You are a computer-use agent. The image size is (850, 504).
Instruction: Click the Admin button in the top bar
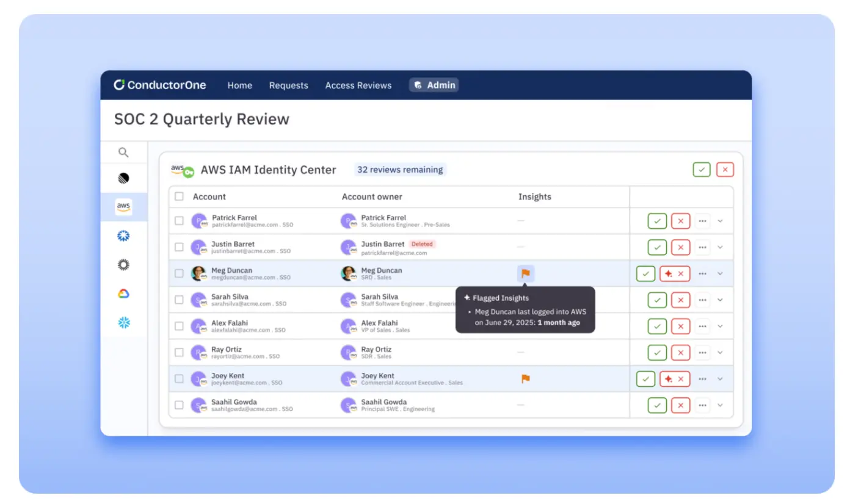pos(434,85)
